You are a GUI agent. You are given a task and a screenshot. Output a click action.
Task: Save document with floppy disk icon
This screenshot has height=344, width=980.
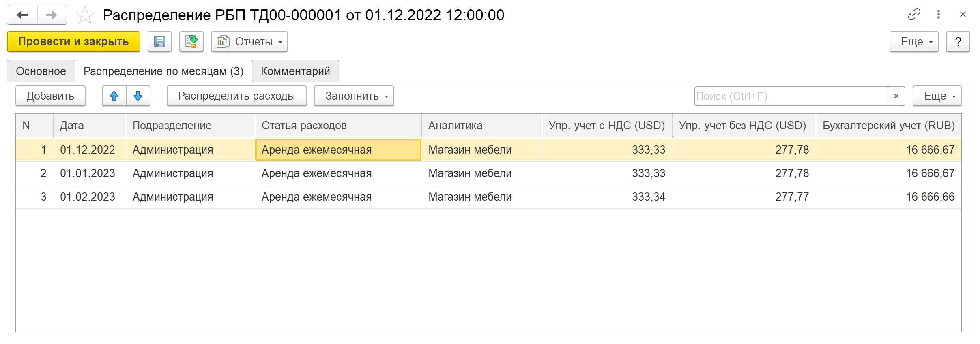[x=160, y=42]
